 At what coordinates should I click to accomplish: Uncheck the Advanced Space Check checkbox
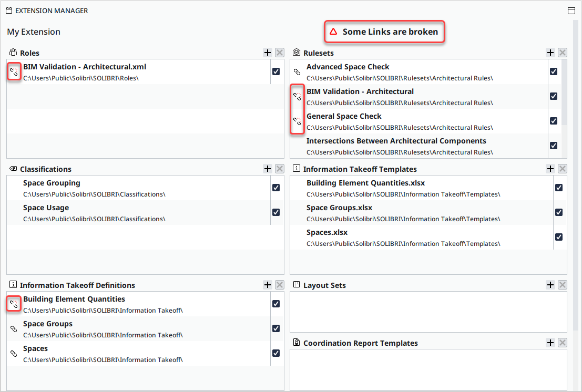click(554, 71)
